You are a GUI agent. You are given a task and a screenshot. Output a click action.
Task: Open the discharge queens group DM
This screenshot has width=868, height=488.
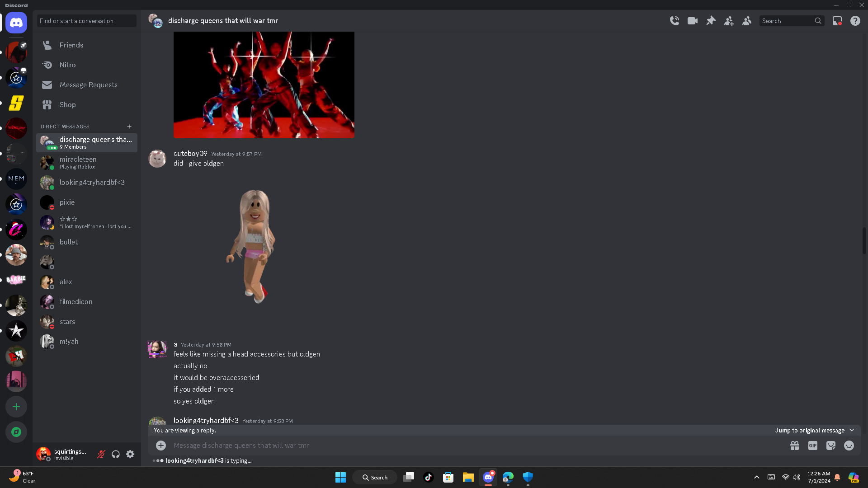coord(86,143)
